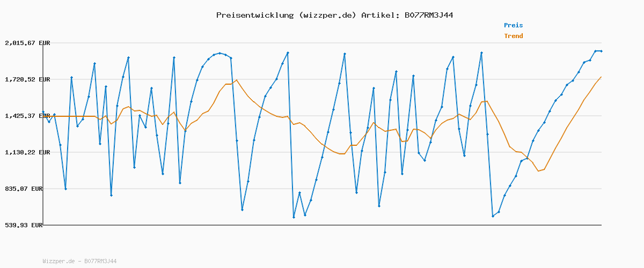Click the top of the rounded blue price peak
The width and height of the screenshot is (644, 268).
pos(219,53)
